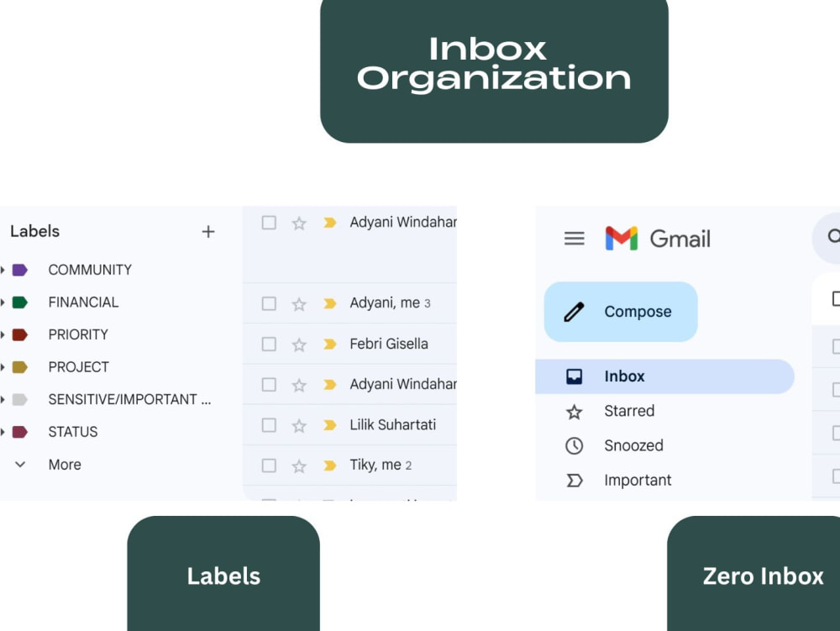840x631 pixels.
Task: Click the Compose button
Action: (621, 312)
